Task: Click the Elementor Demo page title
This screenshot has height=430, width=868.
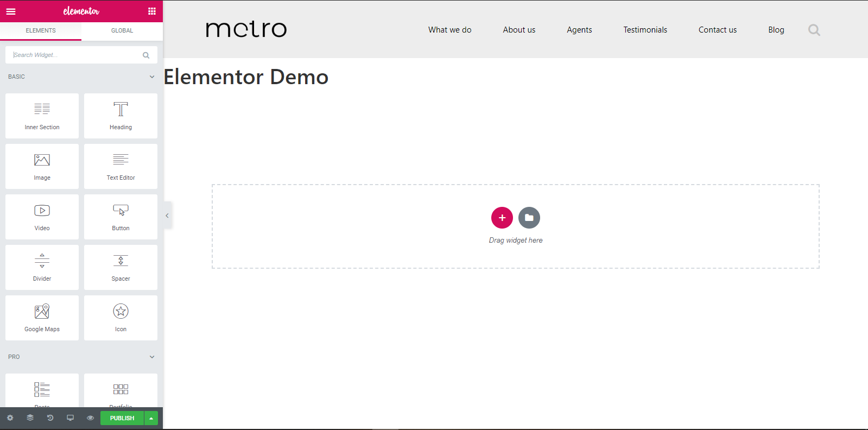Action: click(246, 77)
